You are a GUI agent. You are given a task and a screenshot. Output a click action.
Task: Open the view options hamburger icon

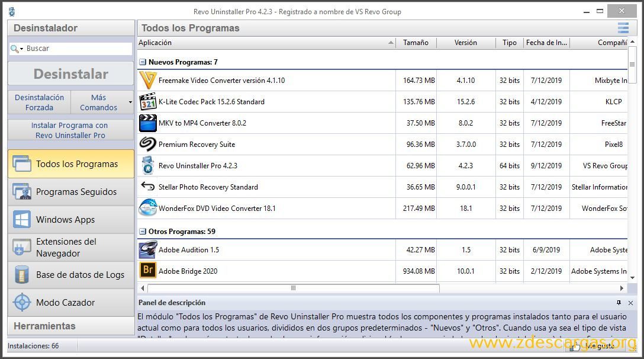[x=623, y=28]
